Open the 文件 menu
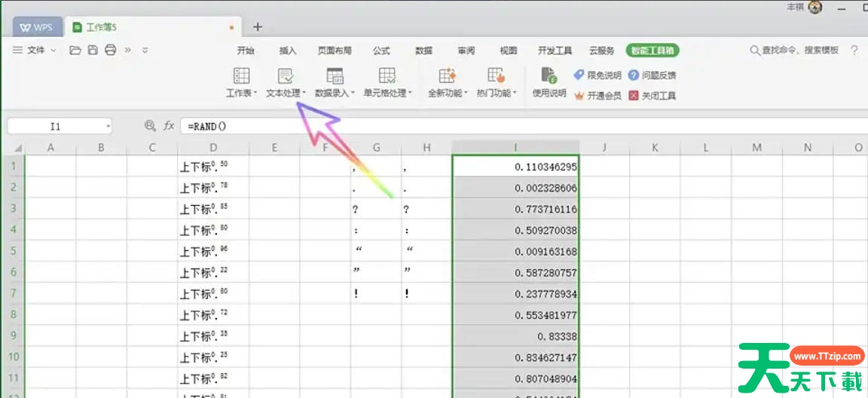Screen dimensions: 868x398 (x=35, y=51)
